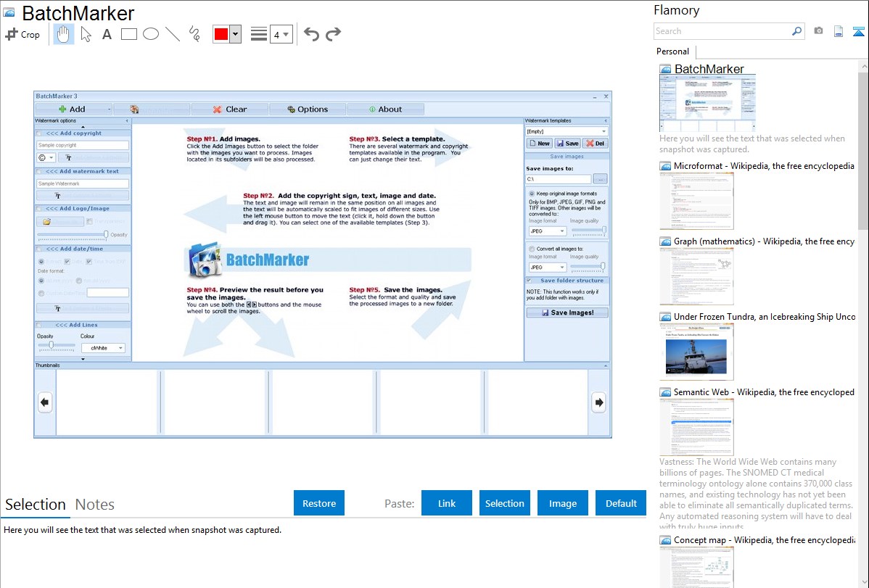Click the document page icon near search

click(x=839, y=31)
